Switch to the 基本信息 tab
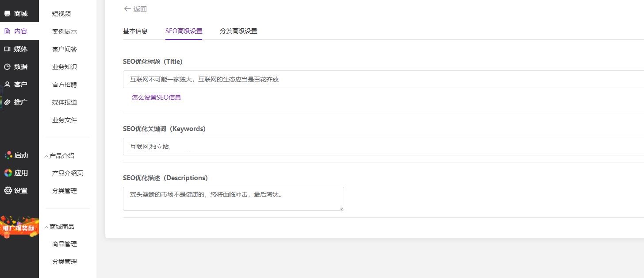 [135, 31]
